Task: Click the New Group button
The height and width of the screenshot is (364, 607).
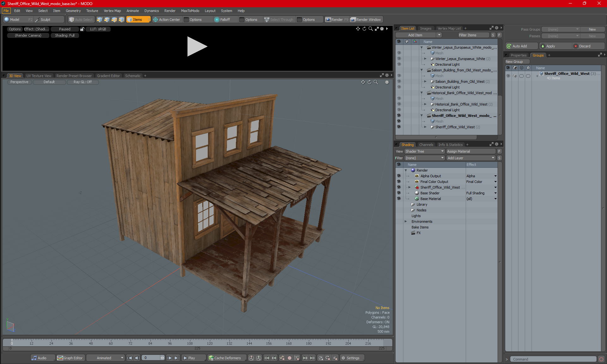Action: pyautogui.click(x=517, y=62)
